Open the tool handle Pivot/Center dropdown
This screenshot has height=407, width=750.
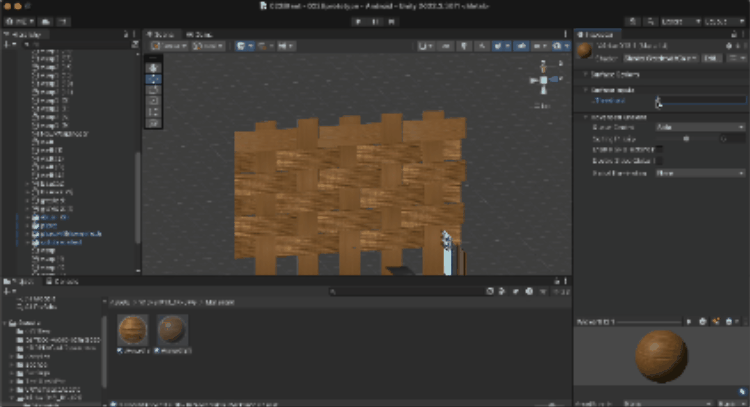(x=170, y=46)
